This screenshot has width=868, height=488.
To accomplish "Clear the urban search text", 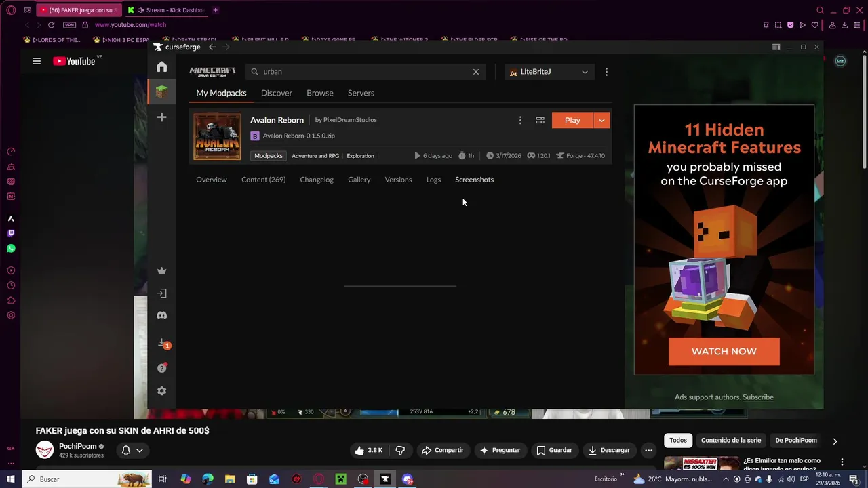I will (475, 71).
